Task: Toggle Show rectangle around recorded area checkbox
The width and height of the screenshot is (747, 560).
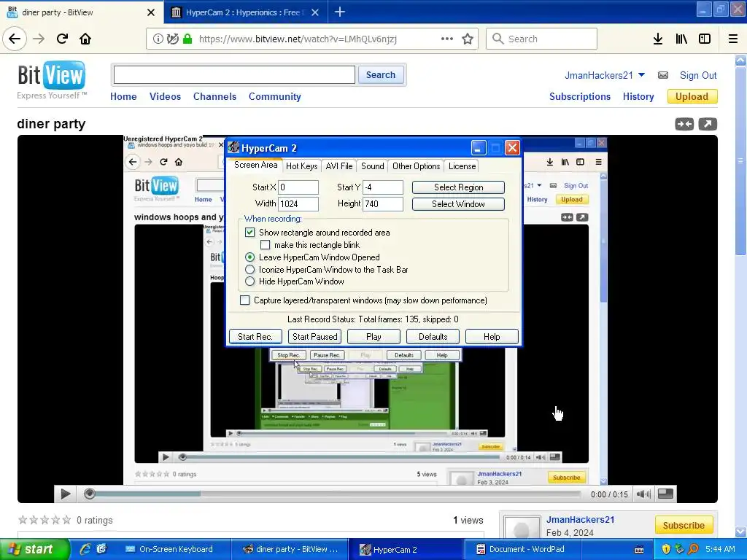Action: click(249, 233)
